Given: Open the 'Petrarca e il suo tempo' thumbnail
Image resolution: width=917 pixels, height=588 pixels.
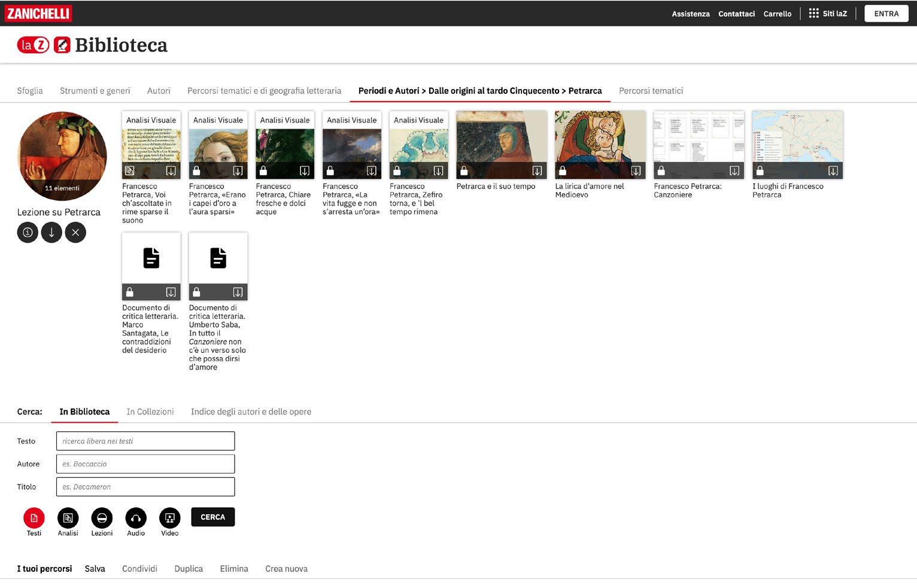Looking at the screenshot, I should 502,145.
